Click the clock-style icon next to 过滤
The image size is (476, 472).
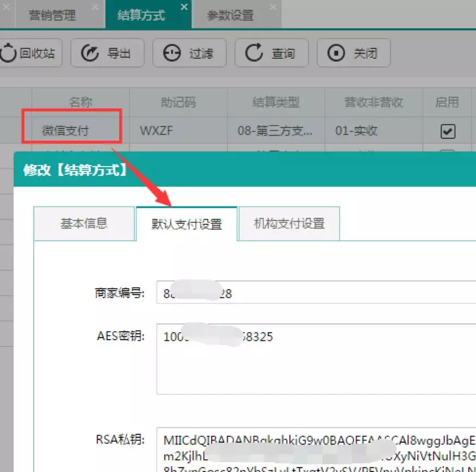172,53
